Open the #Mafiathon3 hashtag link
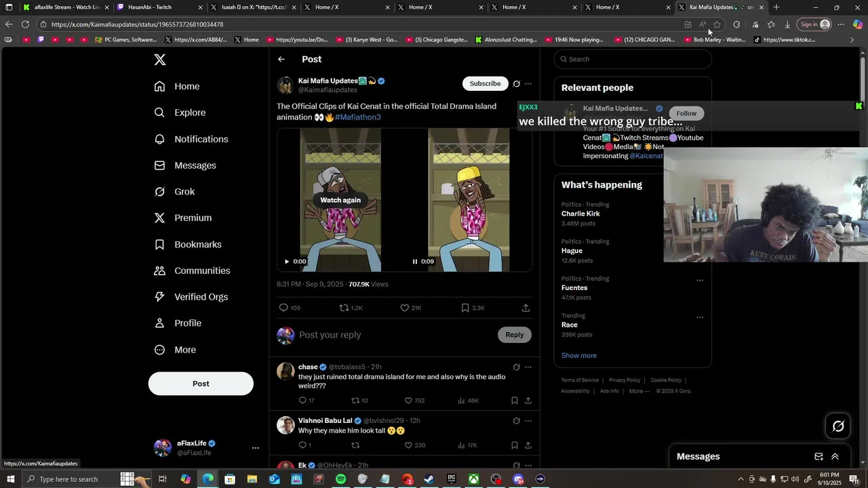This screenshot has width=868, height=488. [357, 117]
